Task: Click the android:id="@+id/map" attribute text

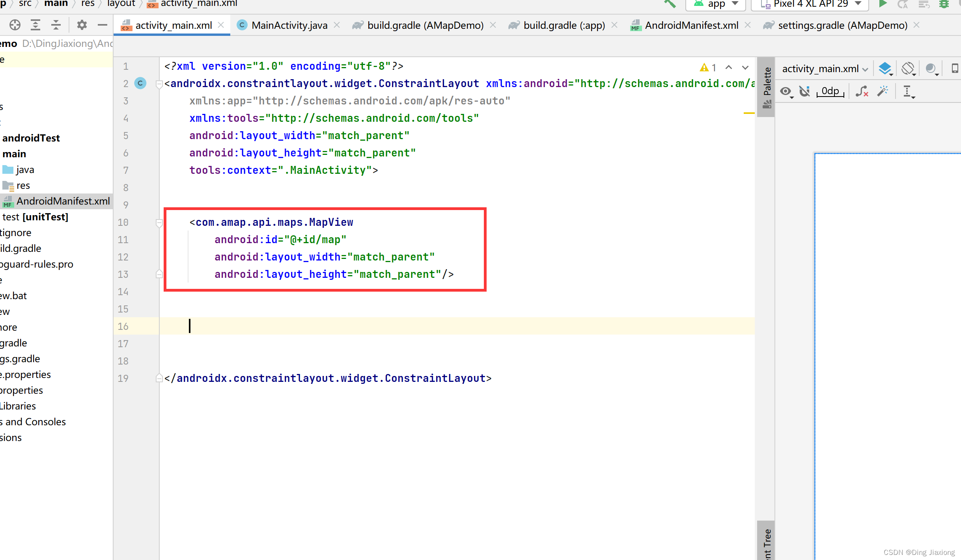Action: [x=280, y=239]
